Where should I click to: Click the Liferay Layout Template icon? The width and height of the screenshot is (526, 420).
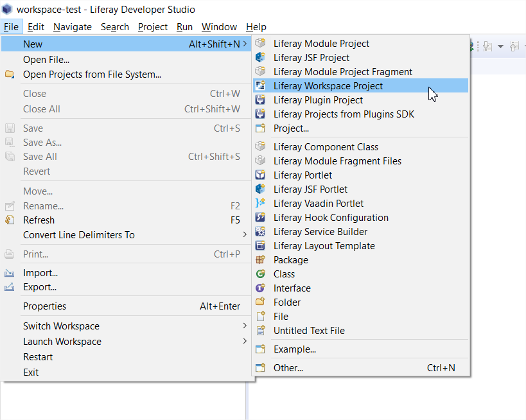[x=260, y=246]
